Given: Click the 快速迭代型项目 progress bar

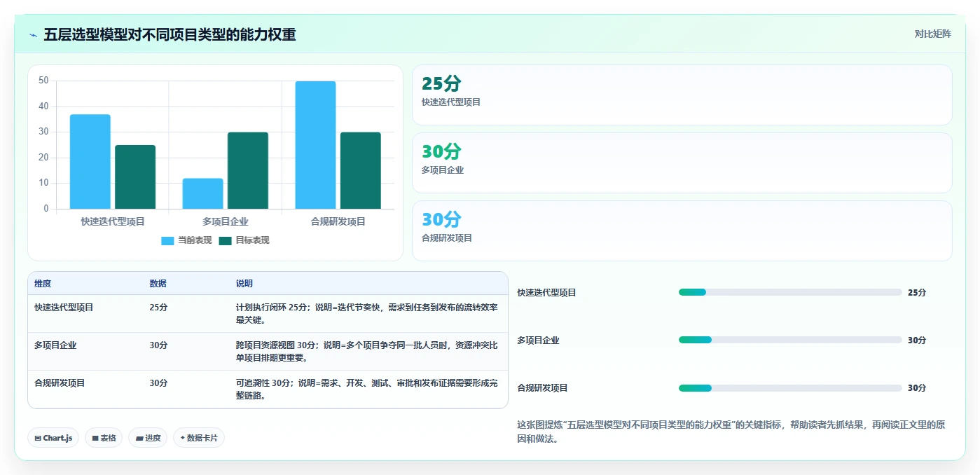Looking at the screenshot, I should (790, 292).
